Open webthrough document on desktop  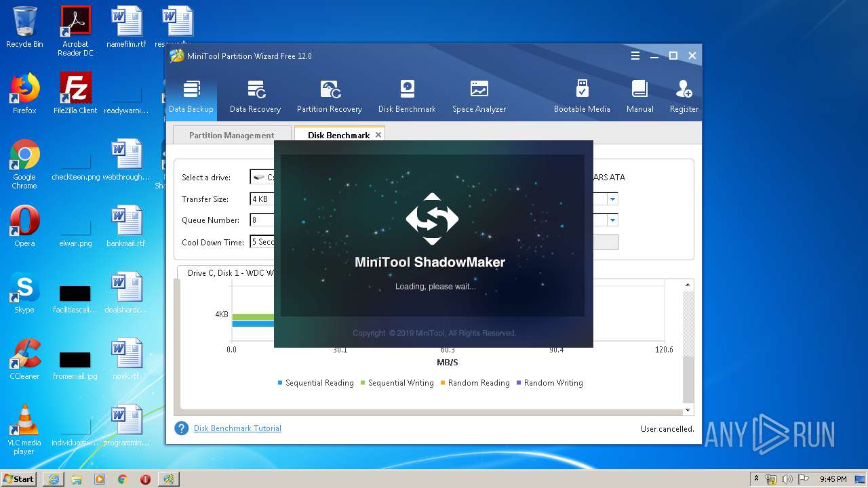tap(126, 160)
